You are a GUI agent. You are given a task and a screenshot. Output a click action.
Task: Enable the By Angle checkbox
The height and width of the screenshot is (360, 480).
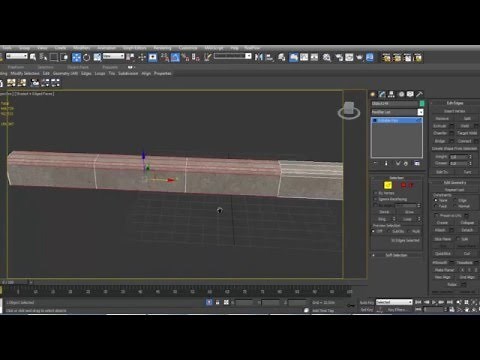coord(375,205)
